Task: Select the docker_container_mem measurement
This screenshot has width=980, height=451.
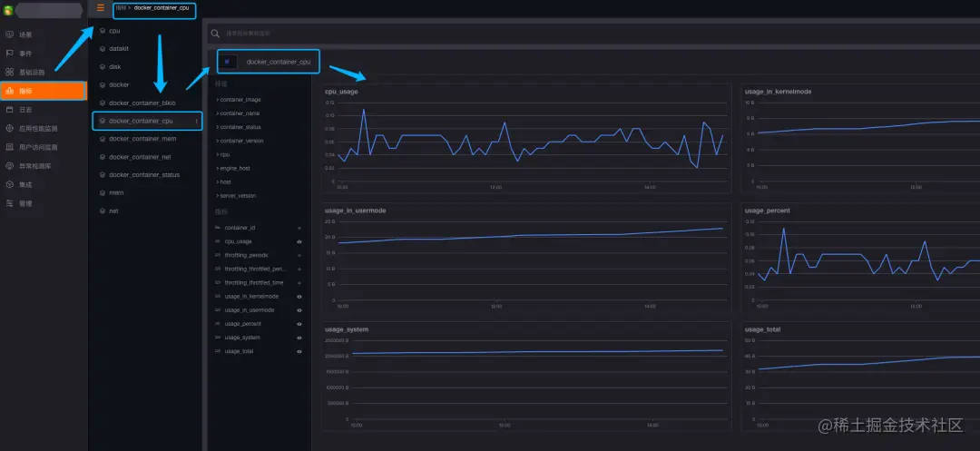Action: 142,139
